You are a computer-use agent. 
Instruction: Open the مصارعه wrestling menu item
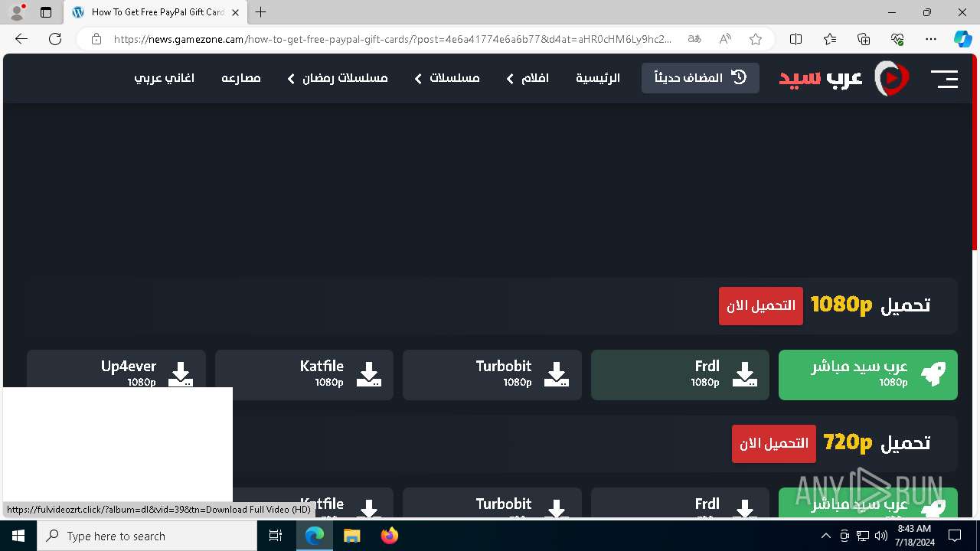(241, 78)
